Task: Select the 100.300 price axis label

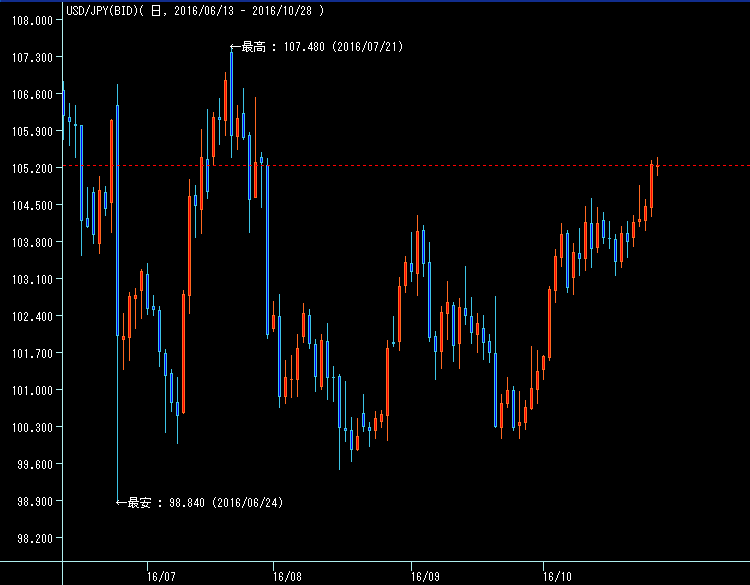Action: (x=32, y=427)
